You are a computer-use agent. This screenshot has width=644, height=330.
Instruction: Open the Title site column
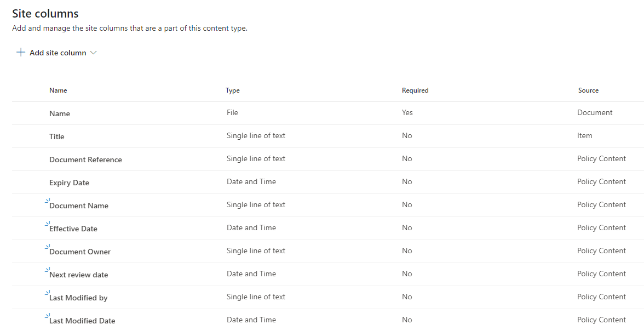click(x=57, y=136)
